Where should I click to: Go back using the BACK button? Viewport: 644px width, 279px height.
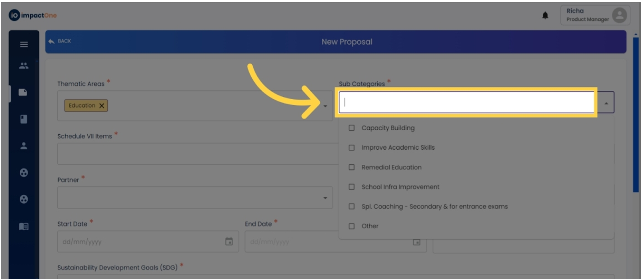point(60,42)
